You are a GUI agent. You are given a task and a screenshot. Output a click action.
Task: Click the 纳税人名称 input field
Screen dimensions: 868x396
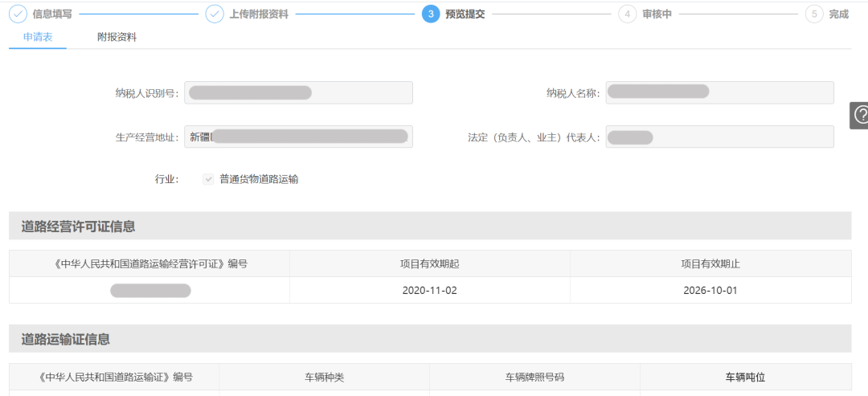pyautogui.click(x=719, y=93)
